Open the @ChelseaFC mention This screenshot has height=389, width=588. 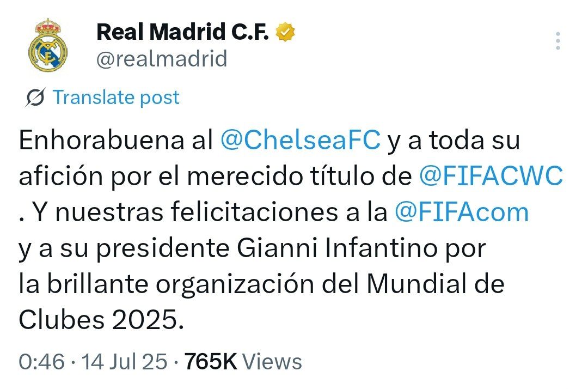click(300, 141)
